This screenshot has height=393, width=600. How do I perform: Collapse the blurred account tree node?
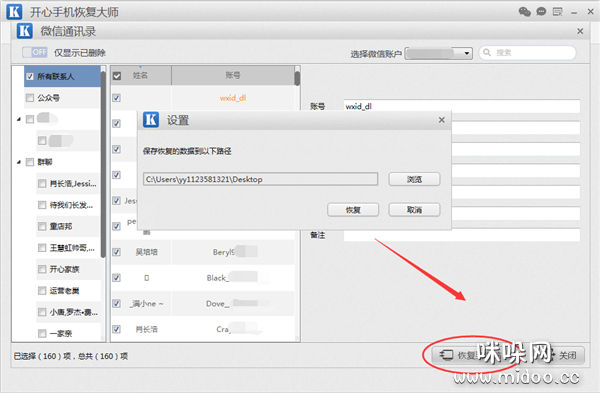point(18,119)
